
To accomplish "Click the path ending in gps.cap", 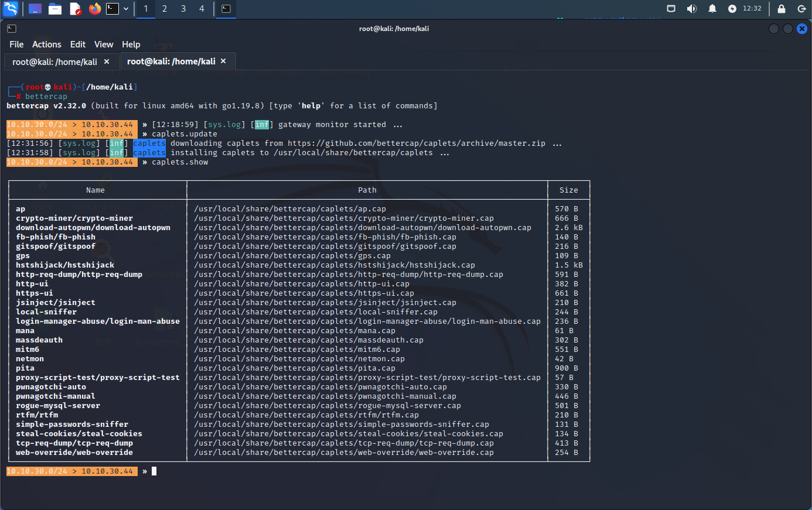I will tap(292, 256).
